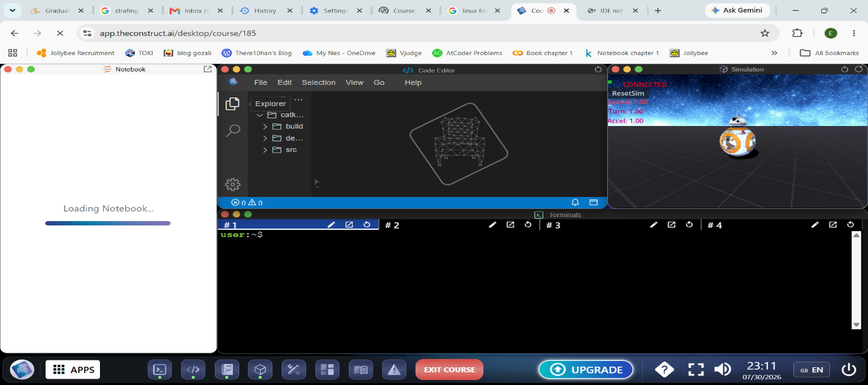Open the Vjudge bookmark
Screen dimensions: 868x385
pyautogui.click(x=405, y=53)
